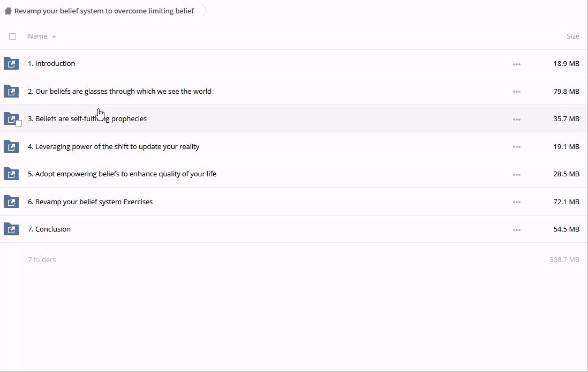Open the actions dropdown for 4. Leveraging power
This screenshot has height=372, width=588.
516,147
